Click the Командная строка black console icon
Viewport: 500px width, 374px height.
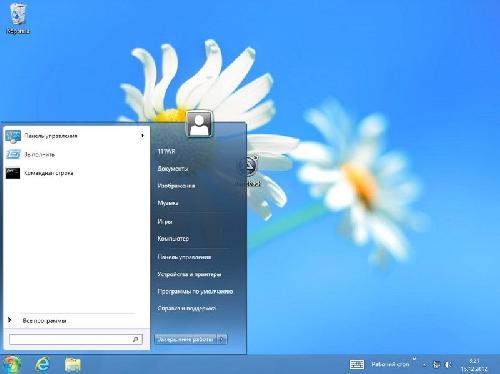pos(13,173)
